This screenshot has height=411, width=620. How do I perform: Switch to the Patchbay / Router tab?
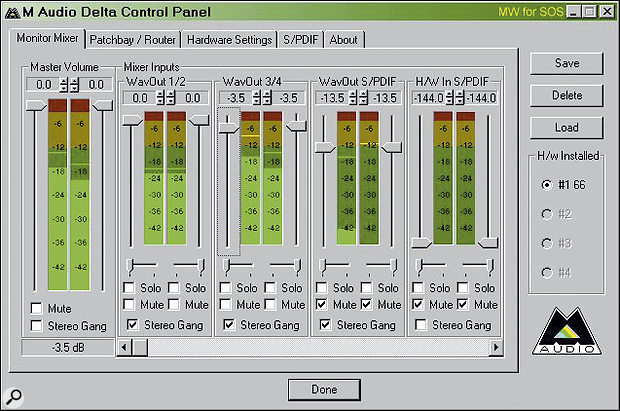(x=132, y=40)
